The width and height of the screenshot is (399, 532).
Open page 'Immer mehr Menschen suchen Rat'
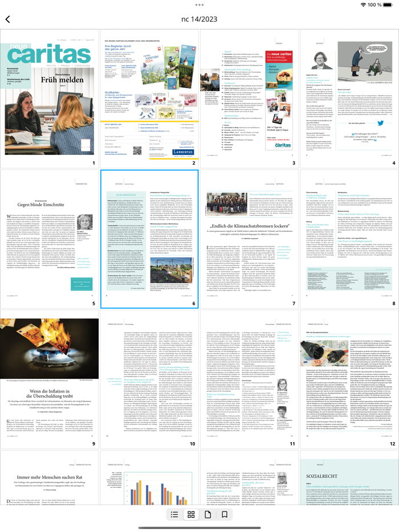click(50, 477)
